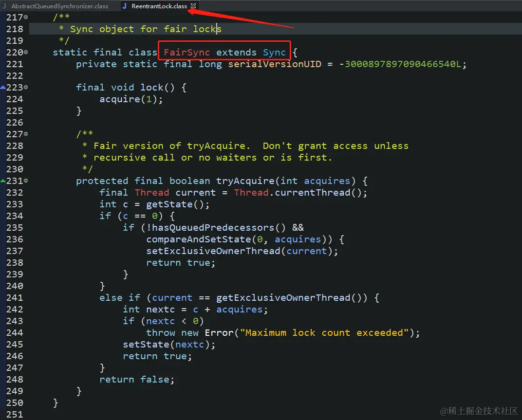Click getState() on line 233
The width and height of the screenshot is (522, 420).
(x=174, y=204)
